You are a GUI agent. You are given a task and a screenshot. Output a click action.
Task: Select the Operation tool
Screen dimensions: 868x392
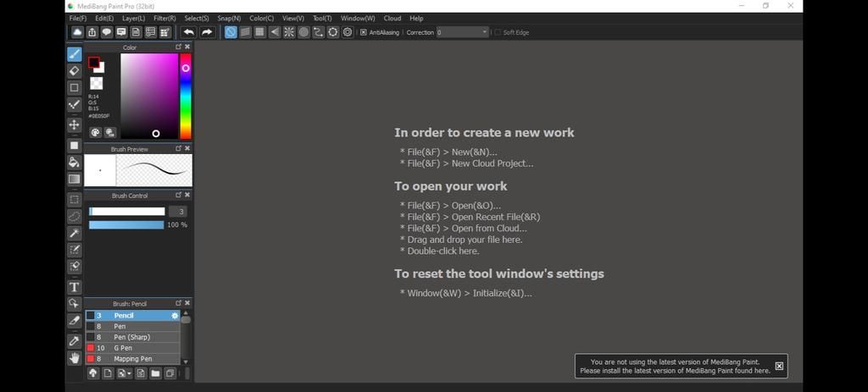coord(75,304)
